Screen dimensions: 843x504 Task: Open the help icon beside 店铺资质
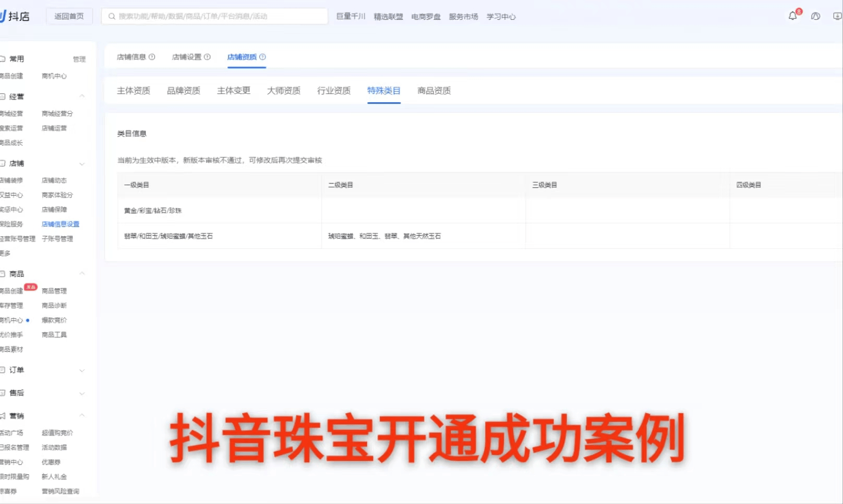tap(262, 57)
